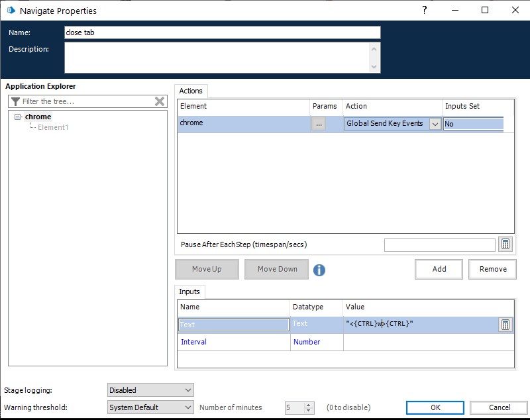Image resolution: width=530 pixels, height=420 pixels.
Task: Click the blue info icon beside Move Down
Action: (x=319, y=270)
